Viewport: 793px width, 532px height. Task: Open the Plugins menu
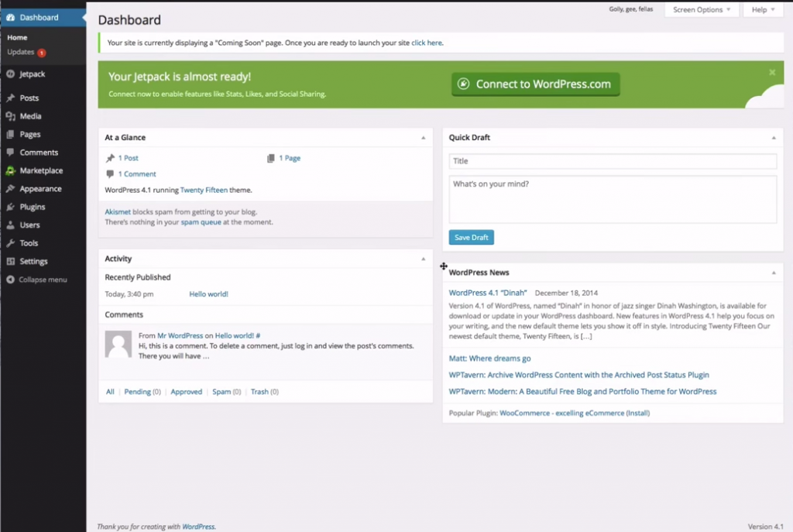(x=33, y=207)
